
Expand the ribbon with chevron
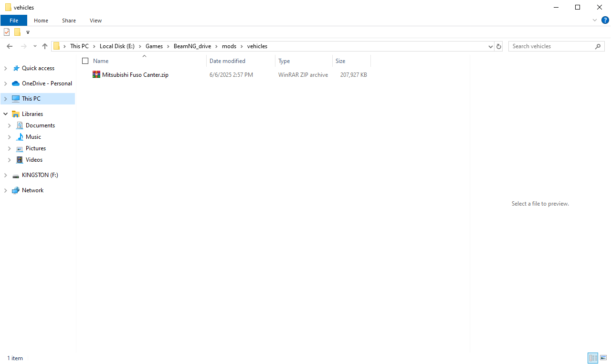point(595,20)
